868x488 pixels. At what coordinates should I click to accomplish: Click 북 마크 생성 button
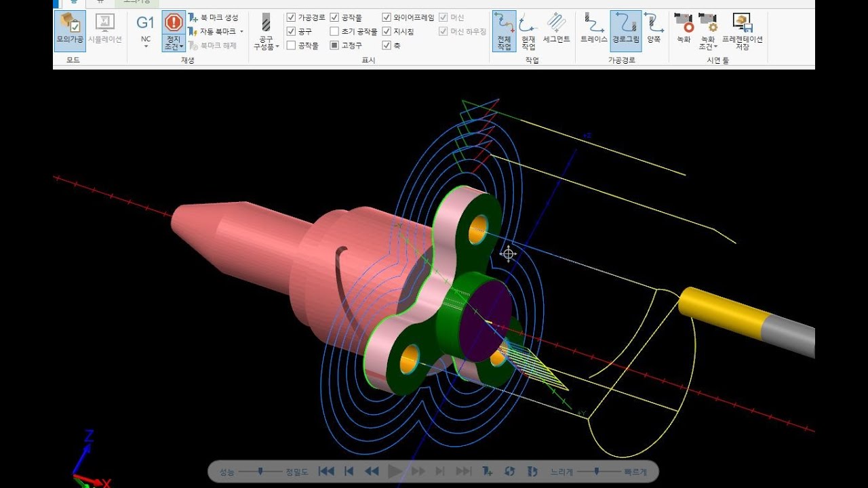point(213,18)
